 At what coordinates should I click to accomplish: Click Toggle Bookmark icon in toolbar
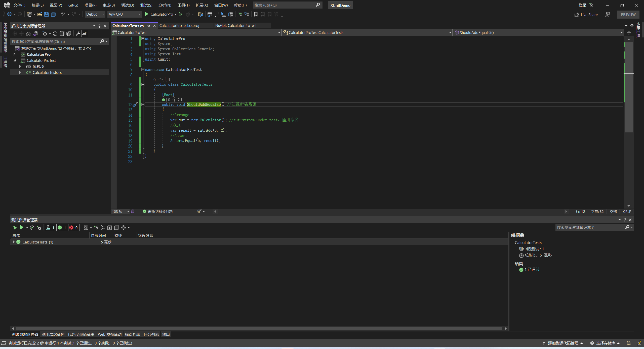coord(256,14)
